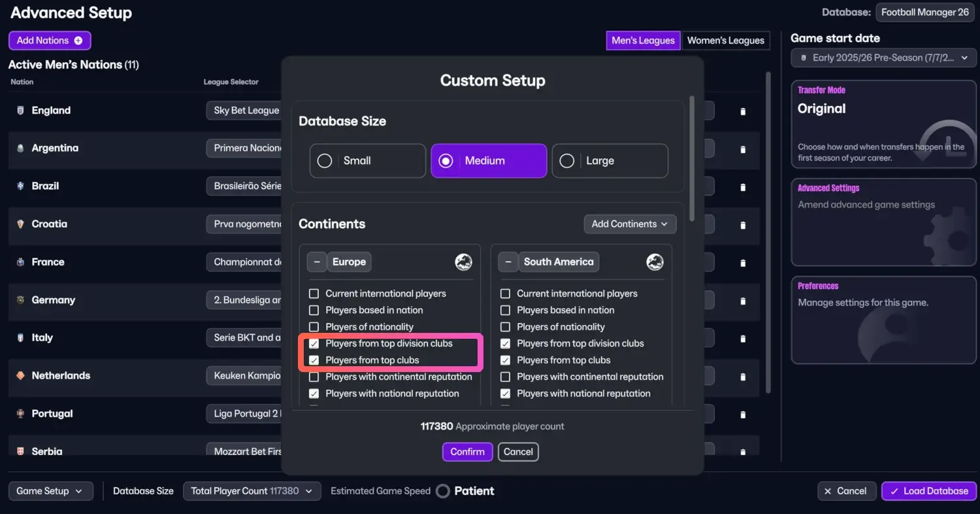Remove Europe with the minus button

pyautogui.click(x=316, y=262)
